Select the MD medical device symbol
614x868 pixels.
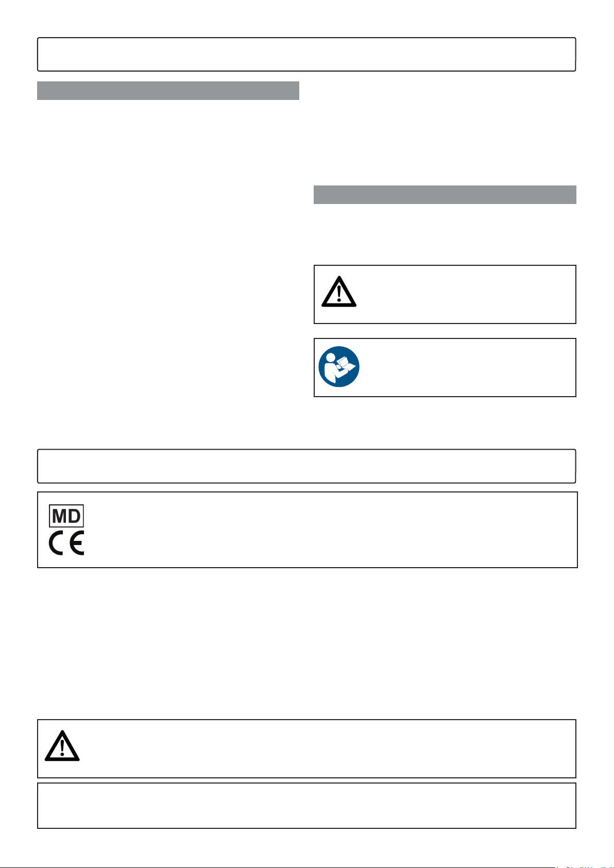[66, 516]
